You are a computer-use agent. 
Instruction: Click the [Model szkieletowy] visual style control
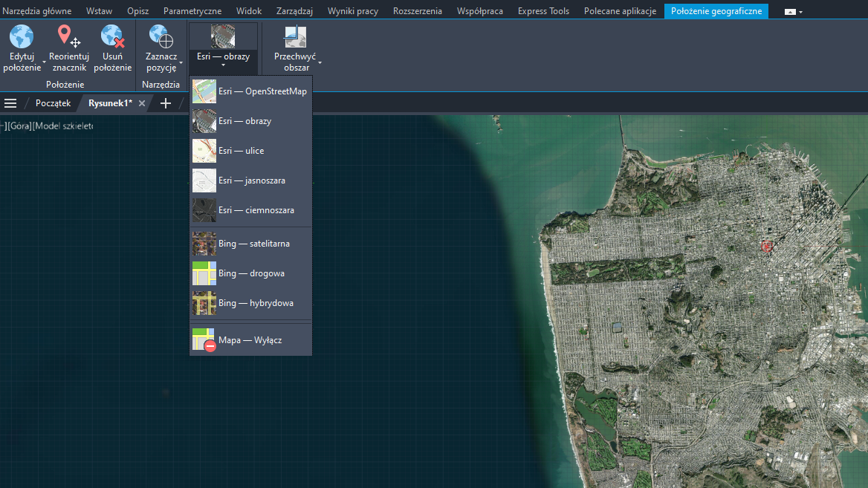pos(62,126)
